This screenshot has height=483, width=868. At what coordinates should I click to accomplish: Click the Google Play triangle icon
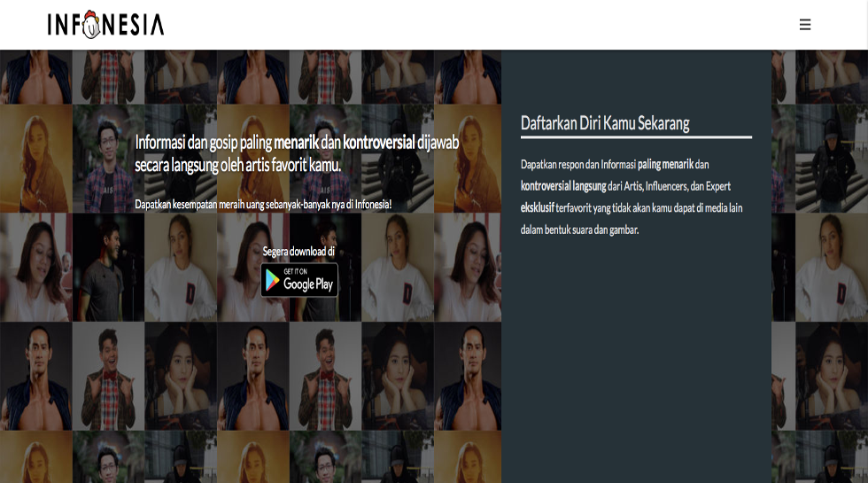click(272, 282)
